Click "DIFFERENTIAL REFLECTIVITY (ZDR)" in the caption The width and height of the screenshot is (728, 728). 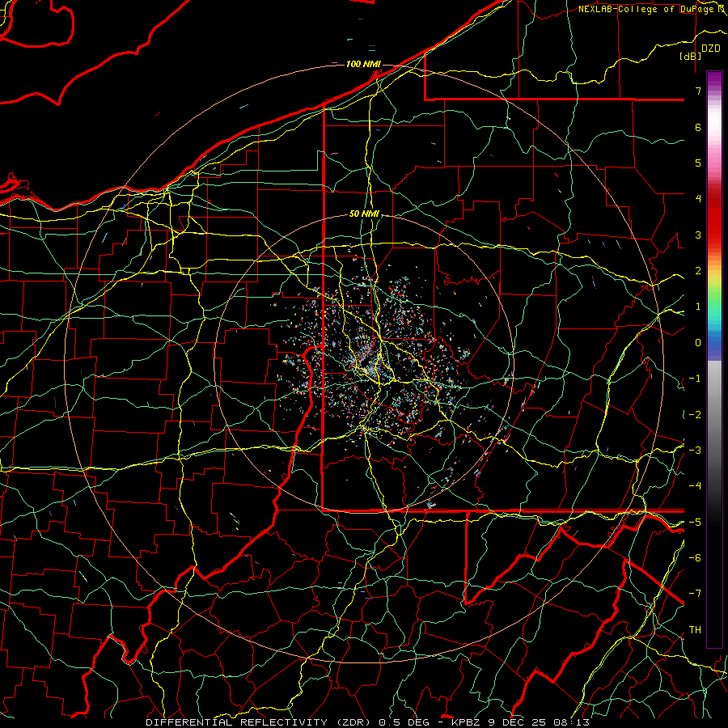click(x=258, y=722)
